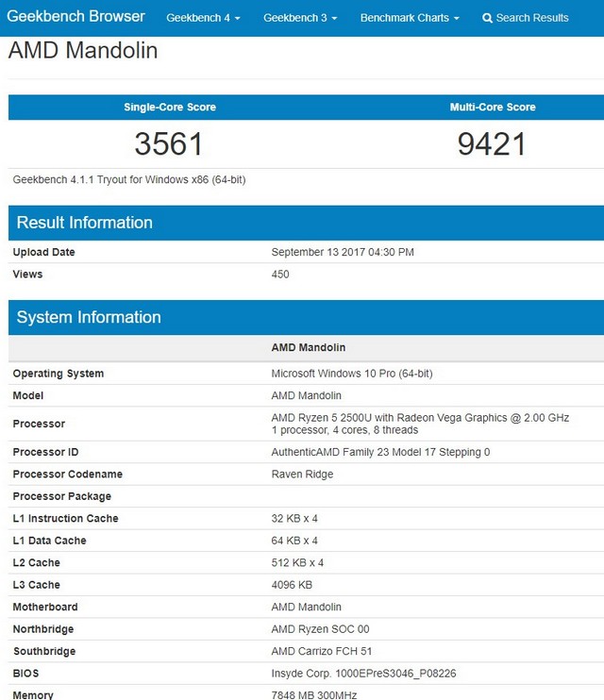Image resolution: width=604 pixels, height=700 pixels.
Task: Open the Geekbench 4 dropdown menu
Action: [x=203, y=18]
